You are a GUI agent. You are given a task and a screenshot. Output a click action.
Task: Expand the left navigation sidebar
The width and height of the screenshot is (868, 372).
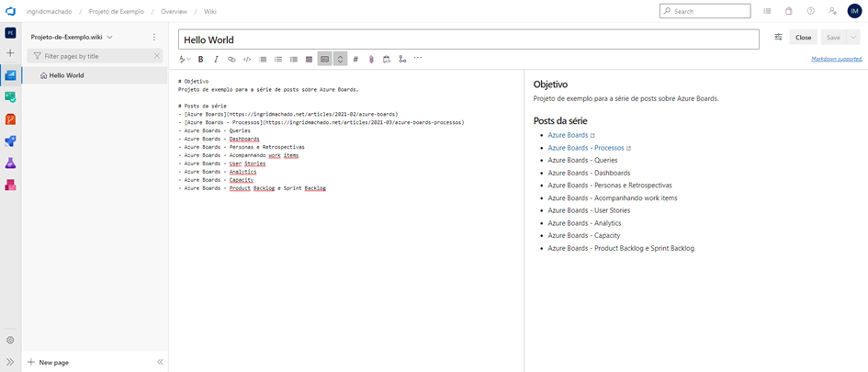tap(10, 362)
